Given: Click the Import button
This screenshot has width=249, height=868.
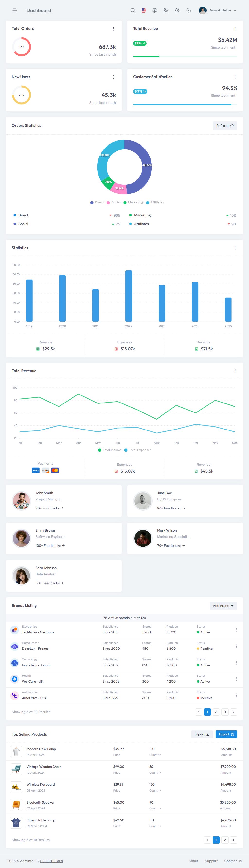Looking at the screenshot, I should pos(202,734).
